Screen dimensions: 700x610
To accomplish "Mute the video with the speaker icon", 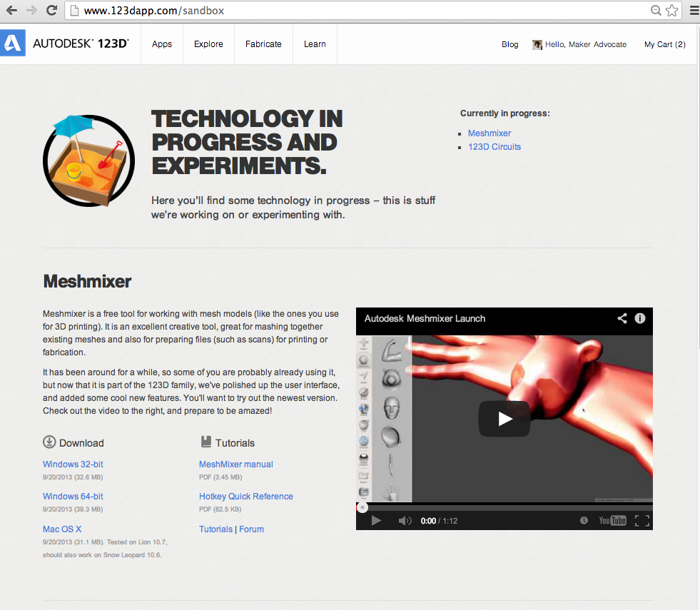I will click(x=405, y=521).
